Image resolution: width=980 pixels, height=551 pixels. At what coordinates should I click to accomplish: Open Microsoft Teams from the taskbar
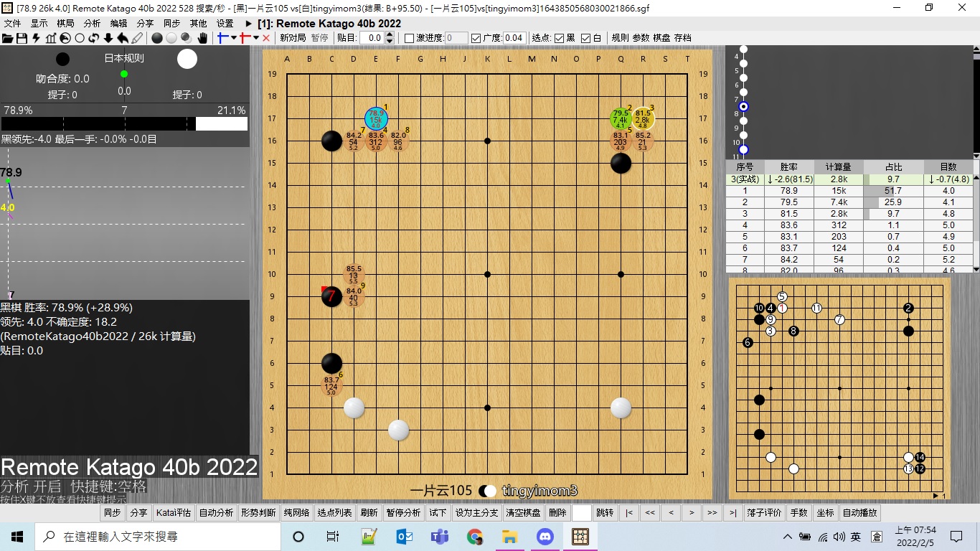click(439, 536)
